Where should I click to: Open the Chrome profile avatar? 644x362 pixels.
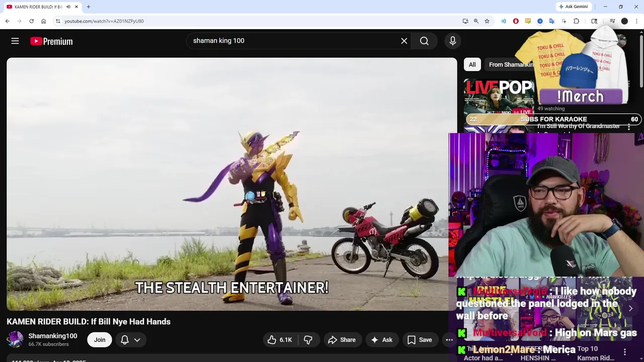624,21
